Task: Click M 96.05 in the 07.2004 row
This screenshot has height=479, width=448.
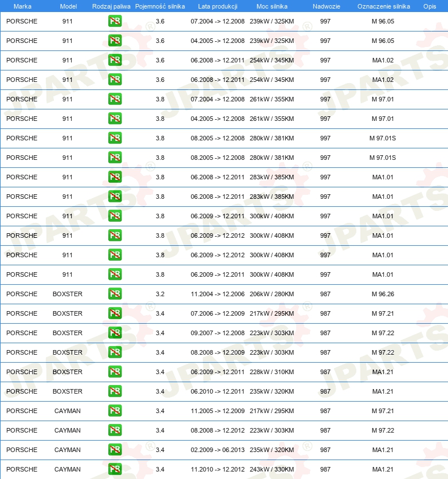Action: (383, 21)
